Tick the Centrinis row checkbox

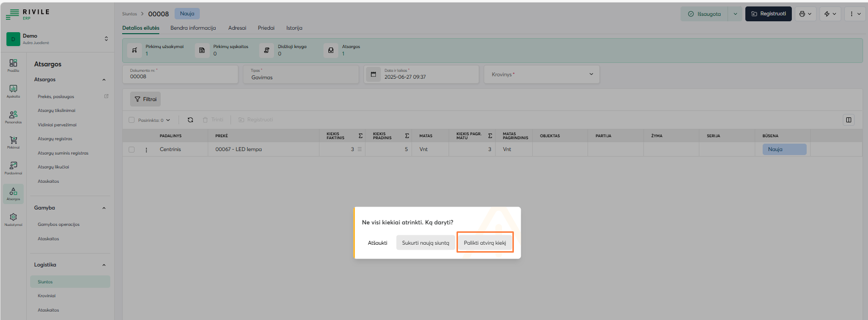coord(132,150)
